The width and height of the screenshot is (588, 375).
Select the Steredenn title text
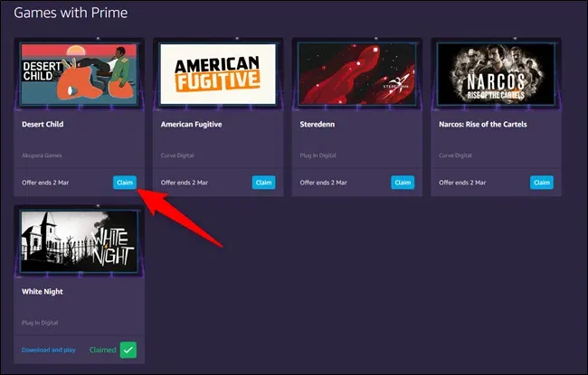point(318,124)
